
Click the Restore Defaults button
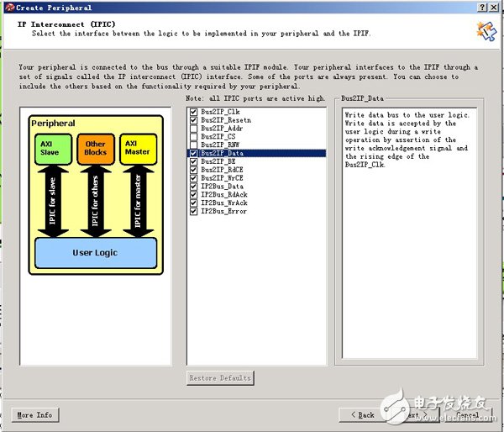coord(220,378)
